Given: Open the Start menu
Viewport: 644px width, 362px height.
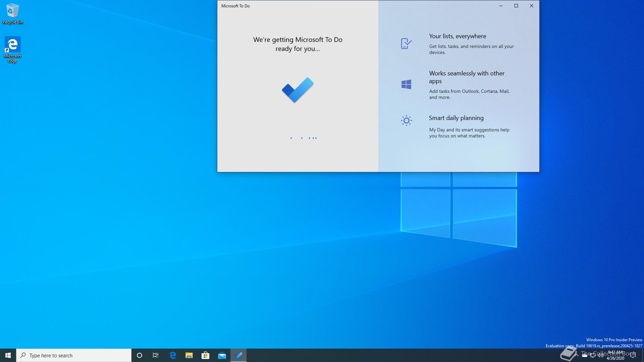Looking at the screenshot, I should (8, 355).
